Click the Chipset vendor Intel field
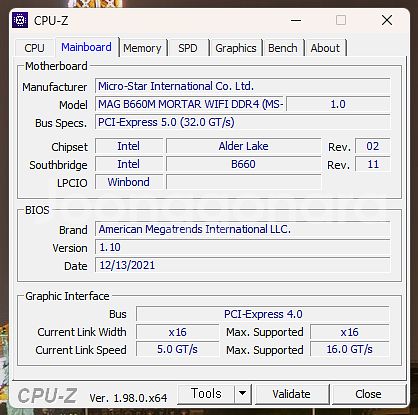 129,146
